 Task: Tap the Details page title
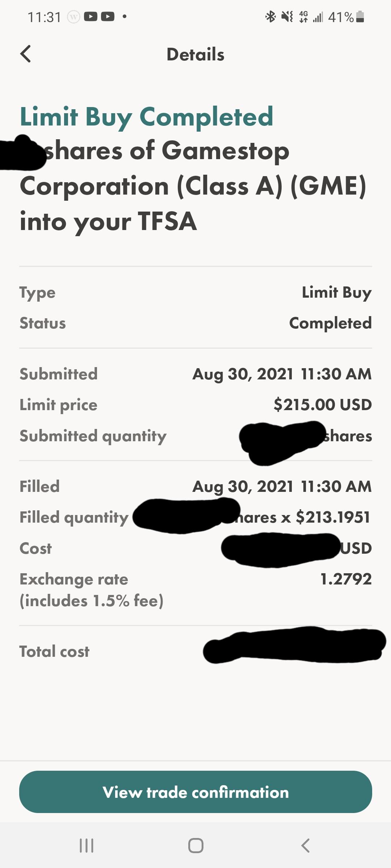pyautogui.click(x=195, y=54)
